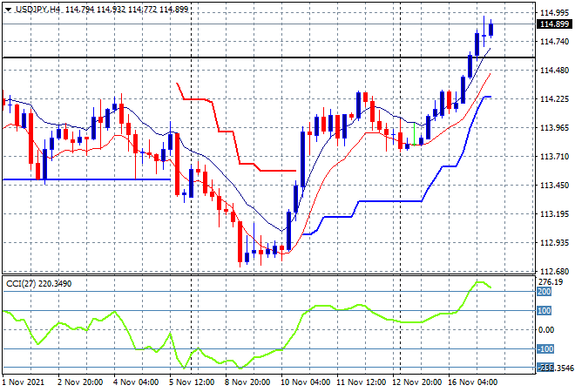Select the CCI 100 level label
575x392 pixels.
[x=545, y=311]
